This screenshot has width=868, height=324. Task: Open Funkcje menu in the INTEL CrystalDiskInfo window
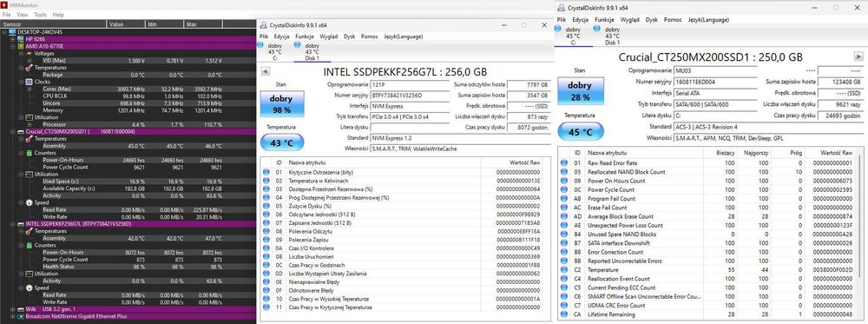click(x=305, y=36)
